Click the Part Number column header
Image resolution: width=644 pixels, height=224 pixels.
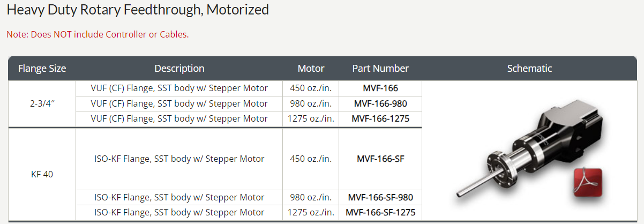[380, 69]
